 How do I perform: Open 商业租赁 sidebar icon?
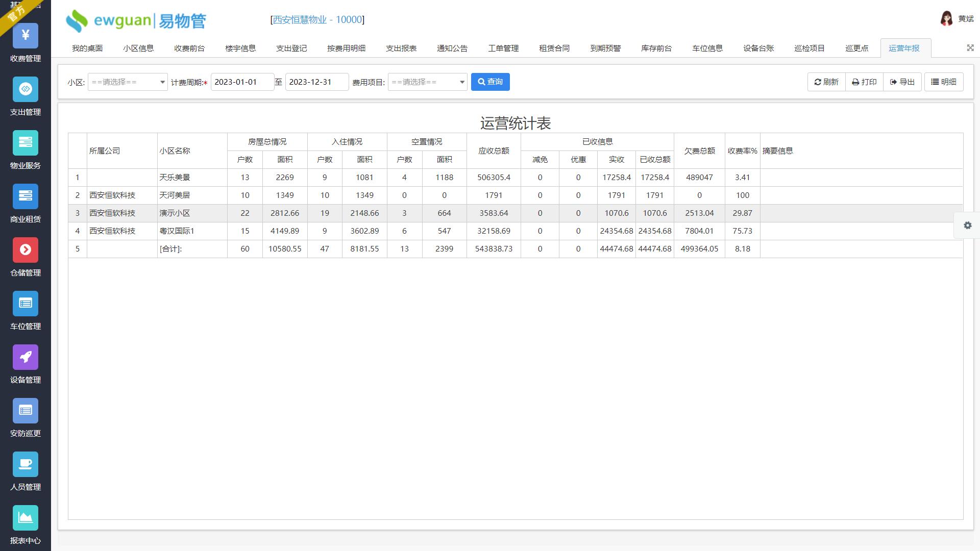26,196
